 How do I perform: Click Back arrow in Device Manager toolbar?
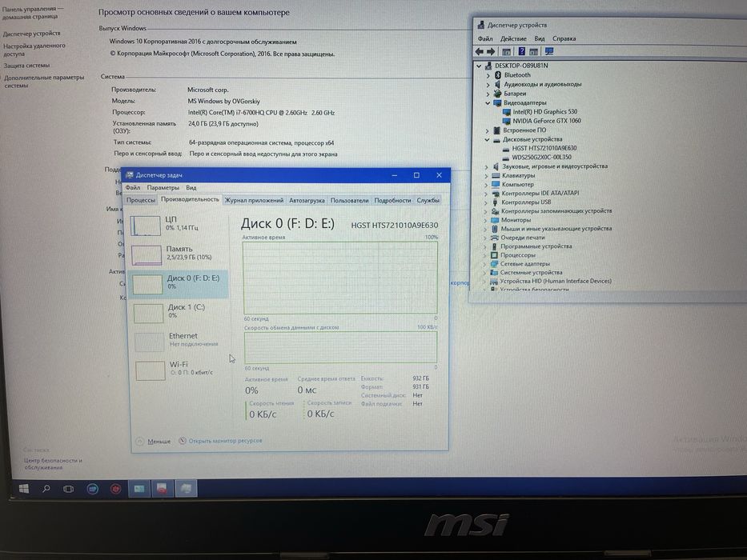coord(480,51)
